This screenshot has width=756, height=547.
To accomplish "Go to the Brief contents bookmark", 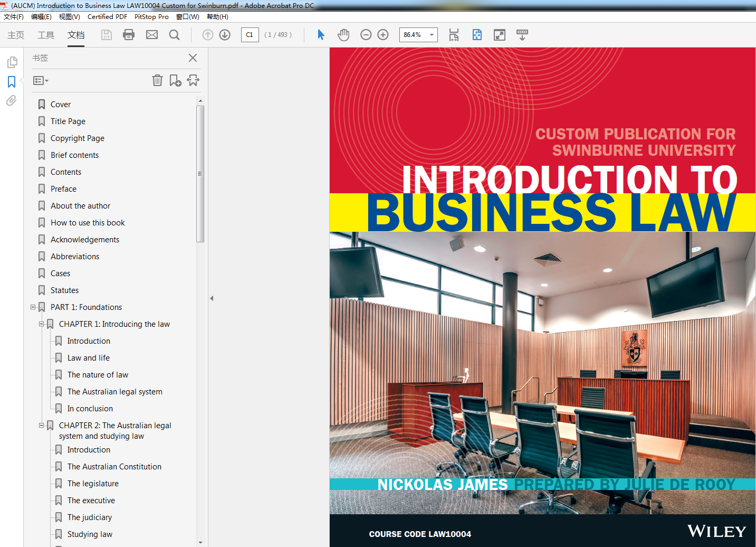I will click(74, 155).
